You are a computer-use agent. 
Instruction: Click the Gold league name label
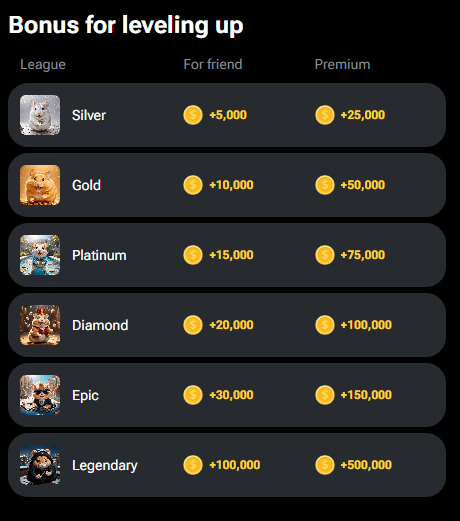point(86,185)
